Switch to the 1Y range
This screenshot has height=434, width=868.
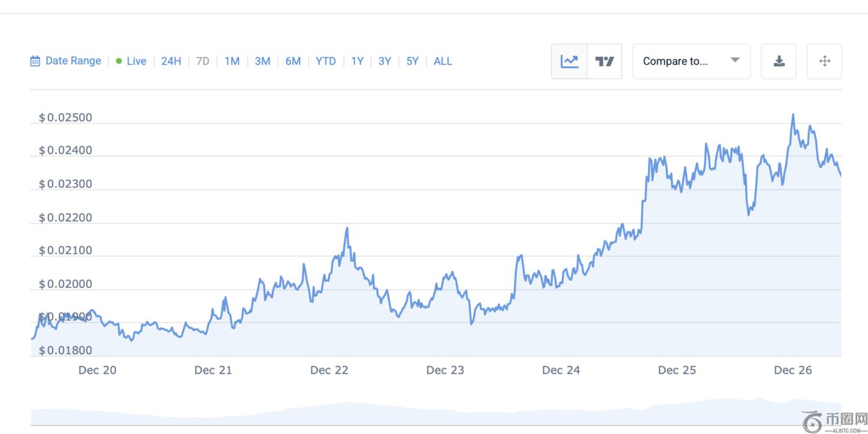tap(357, 61)
